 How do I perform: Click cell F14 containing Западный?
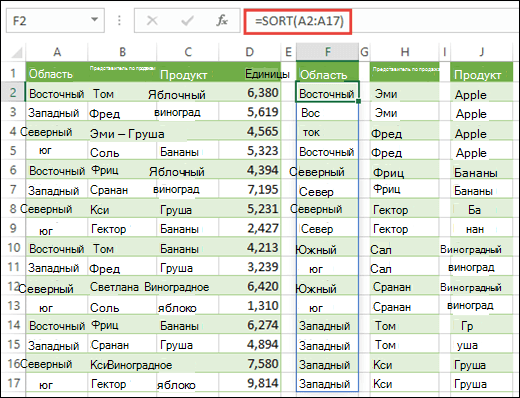click(x=328, y=324)
